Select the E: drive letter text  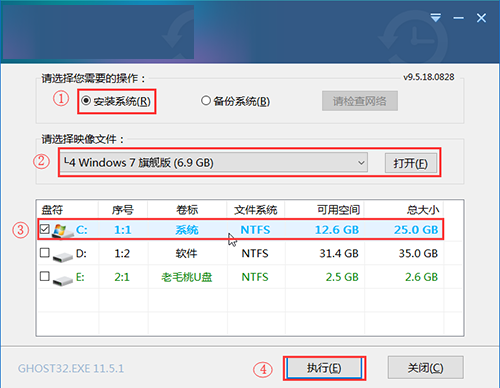80,277
